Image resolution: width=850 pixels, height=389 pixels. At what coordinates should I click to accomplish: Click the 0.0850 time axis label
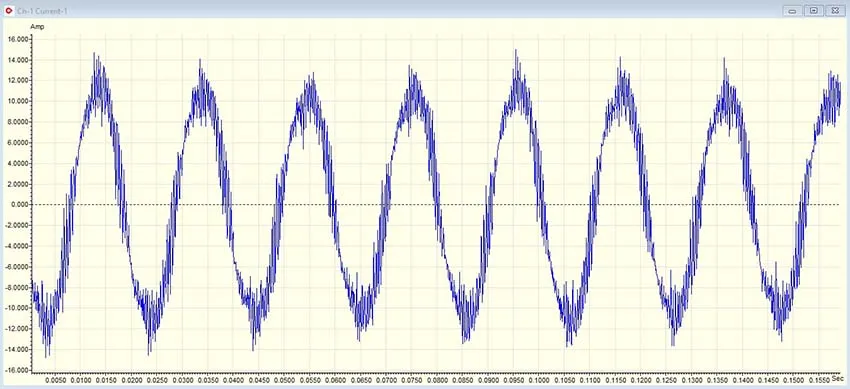click(463, 381)
